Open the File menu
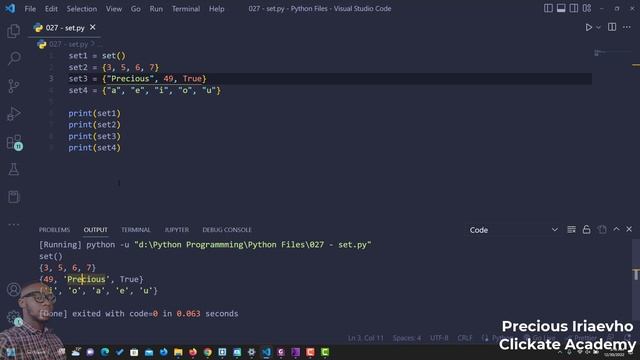 tap(30, 9)
